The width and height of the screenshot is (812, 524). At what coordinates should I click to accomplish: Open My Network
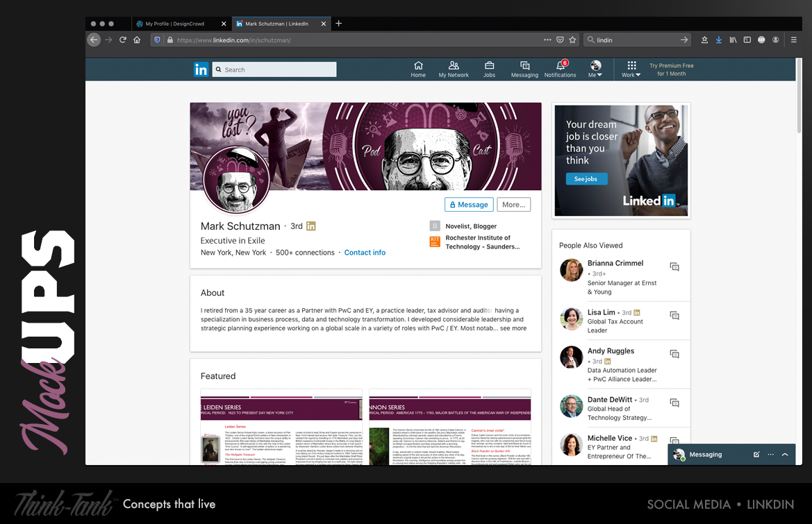pos(454,69)
